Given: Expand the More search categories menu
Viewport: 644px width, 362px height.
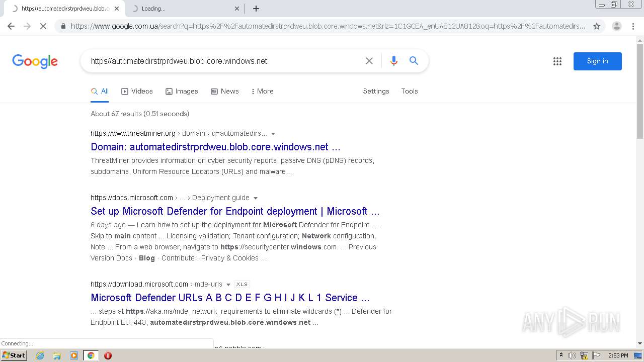Looking at the screenshot, I should [x=262, y=92].
